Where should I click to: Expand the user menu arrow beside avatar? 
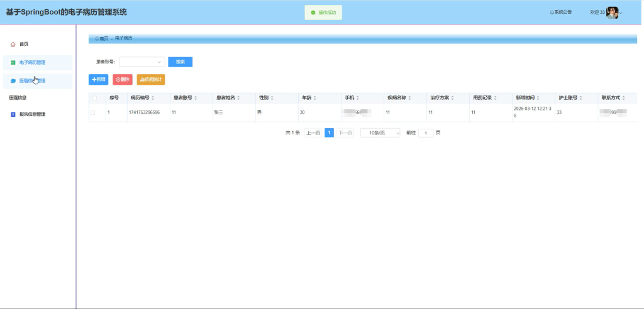click(x=621, y=13)
